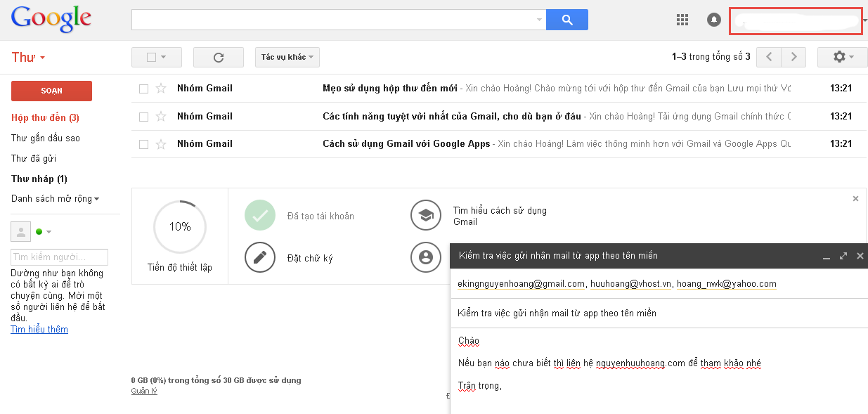Refresh the inbox with reload icon
The height and width of the screenshot is (414, 868).
tap(218, 57)
